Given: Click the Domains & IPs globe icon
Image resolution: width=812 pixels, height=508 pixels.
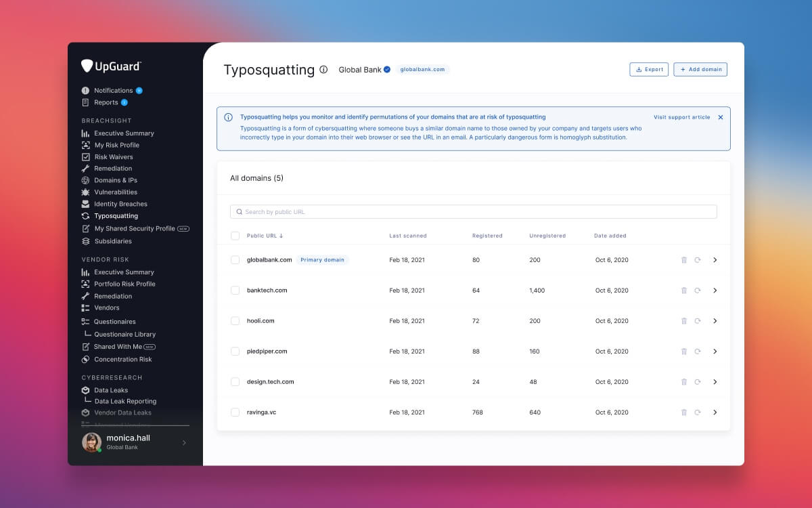Looking at the screenshot, I should click(85, 180).
